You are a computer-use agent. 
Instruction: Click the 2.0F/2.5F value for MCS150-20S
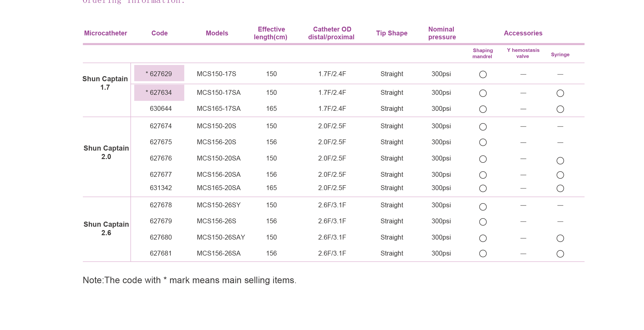(332, 126)
